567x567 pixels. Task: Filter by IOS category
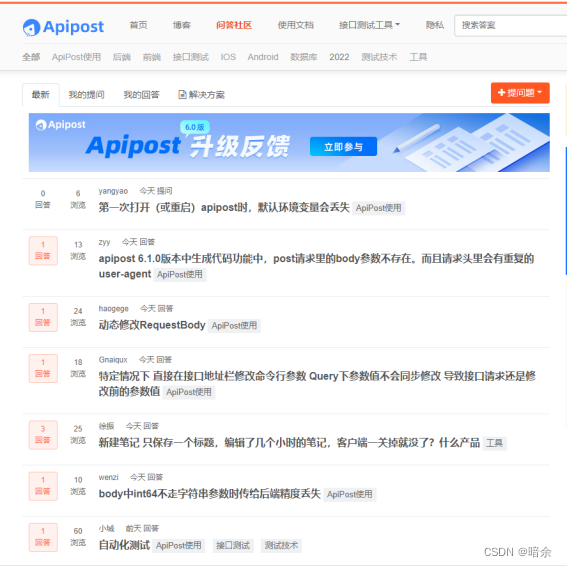(228, 57)
